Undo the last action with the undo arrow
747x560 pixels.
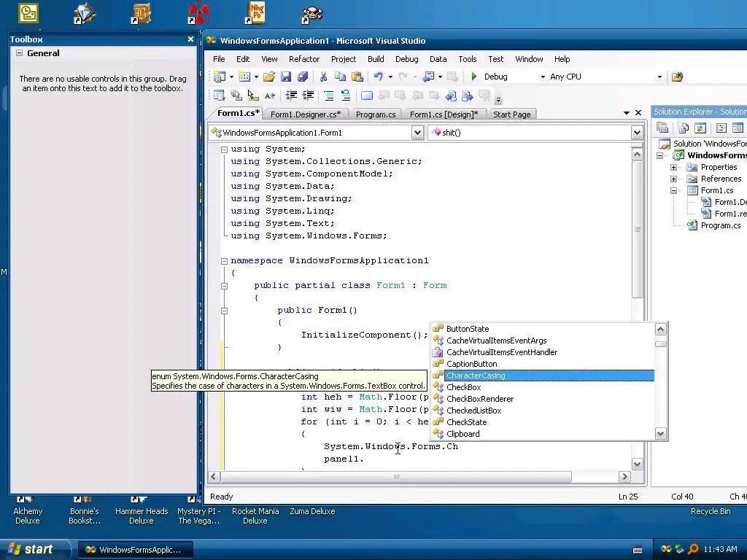pos(379,77)
